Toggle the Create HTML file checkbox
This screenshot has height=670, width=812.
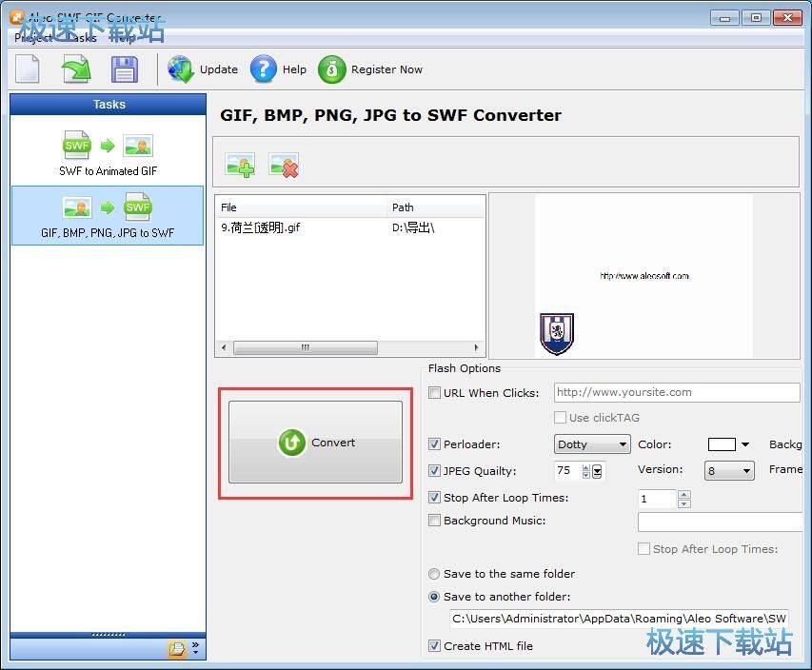click(434, 646)
